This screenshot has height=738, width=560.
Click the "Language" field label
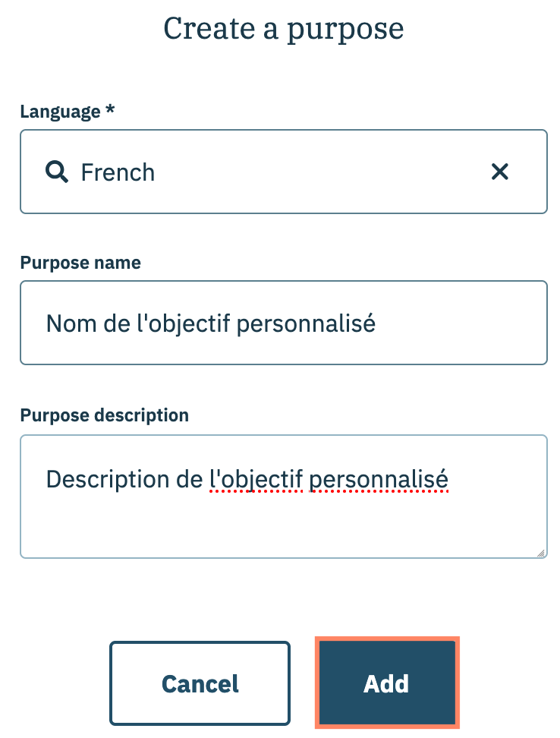tap(60, 112)
